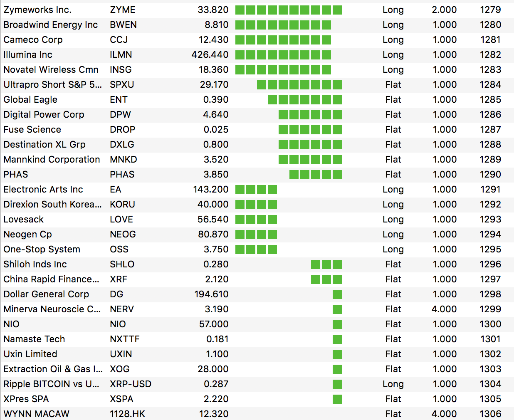Select the Flat position in the SPXU row
Image resolution: width=514 pixels, height=420 pixels.
click(x=393, y=84)
